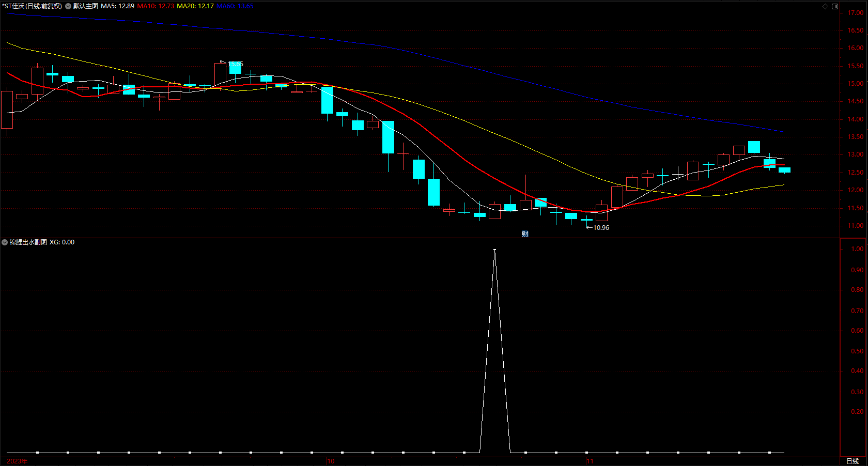
Task: Select the MA10: 12.73 indicator label
Action: click(x=156, y=6)
